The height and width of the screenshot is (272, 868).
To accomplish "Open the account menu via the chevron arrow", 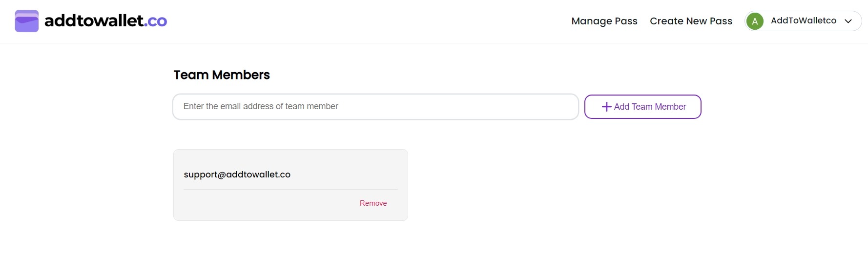I will pyautogui.click(x=848, y=21).
